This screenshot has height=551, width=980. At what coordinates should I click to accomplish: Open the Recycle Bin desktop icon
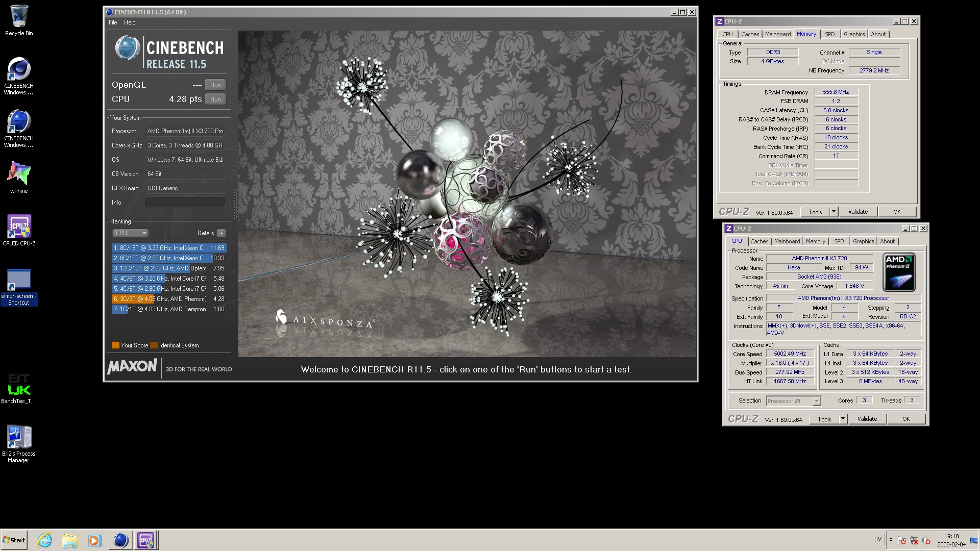click(19, 20)
